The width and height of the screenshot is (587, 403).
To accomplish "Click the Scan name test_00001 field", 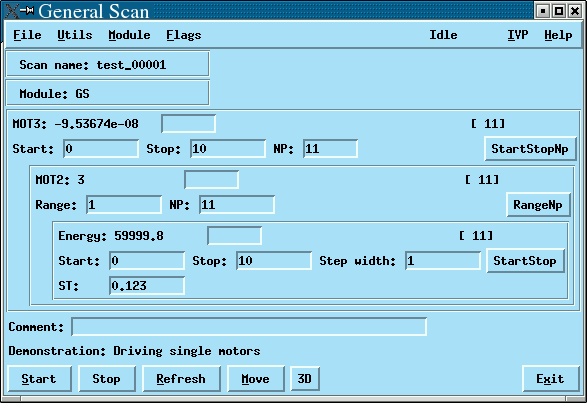I will coord(107,64).
